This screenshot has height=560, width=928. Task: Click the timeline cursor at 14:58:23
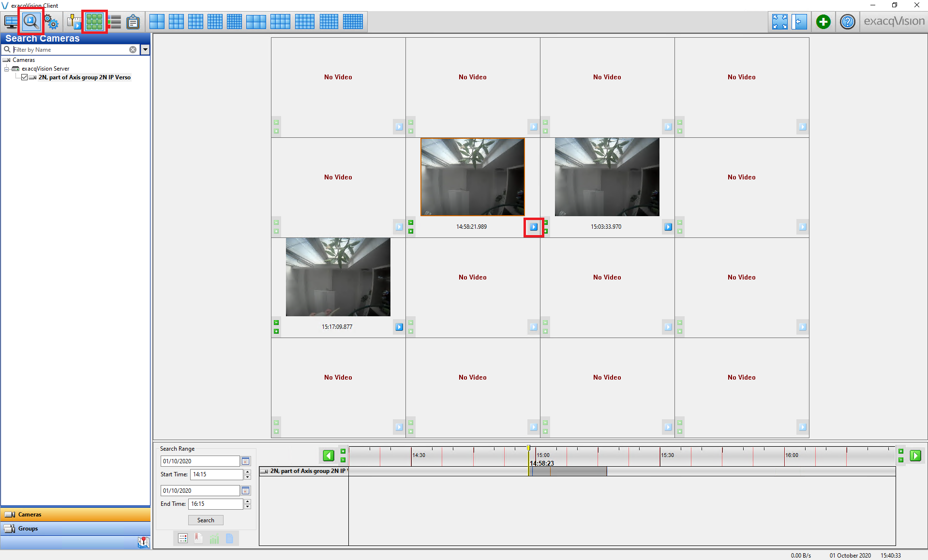(x=529, y=448)
